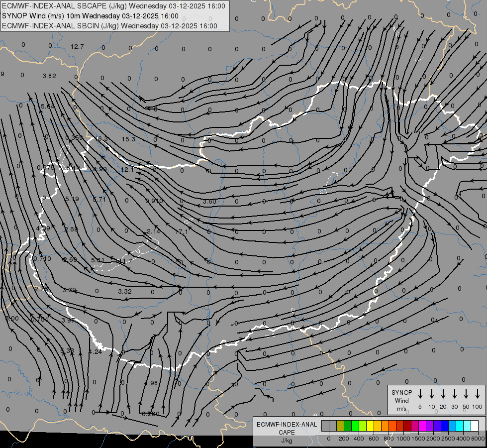Image resolution: width=487 pixels, height=448 pixels.
Task: Click the 11.7 value on the map
Action: coord(125,261)
